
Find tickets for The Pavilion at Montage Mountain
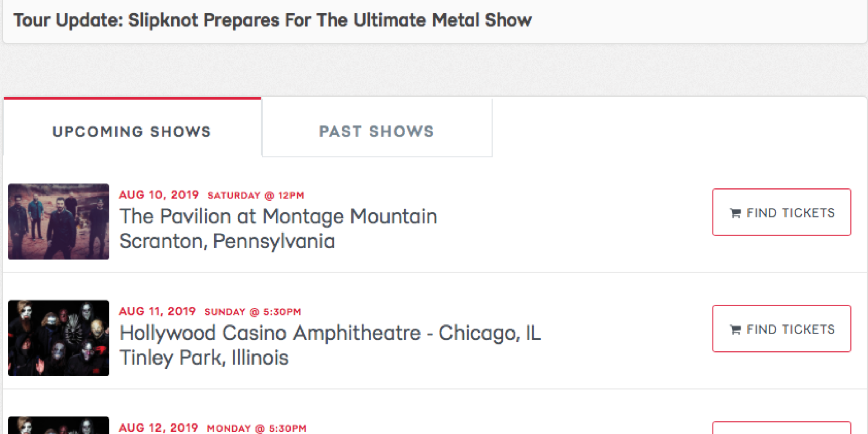[782, 212]
